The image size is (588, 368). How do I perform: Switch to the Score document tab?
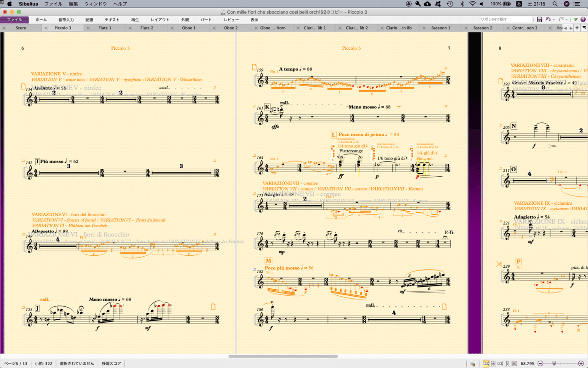(21, 28)
